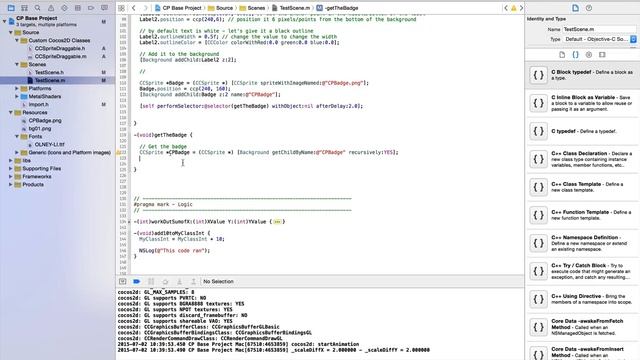Viewport: 640px width, 360px height.
Task: Show the Quick Help inspector
Action: coord(589,8)
